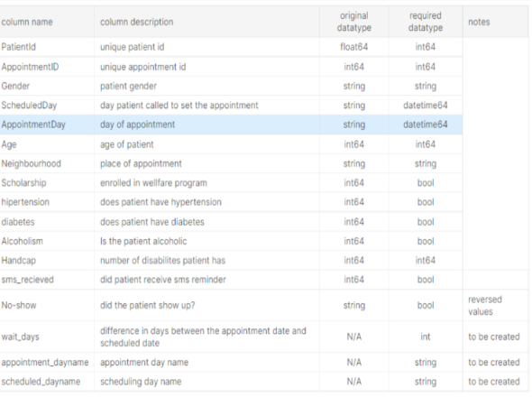Click 'to be created' note for appointment_dayname

494,363
